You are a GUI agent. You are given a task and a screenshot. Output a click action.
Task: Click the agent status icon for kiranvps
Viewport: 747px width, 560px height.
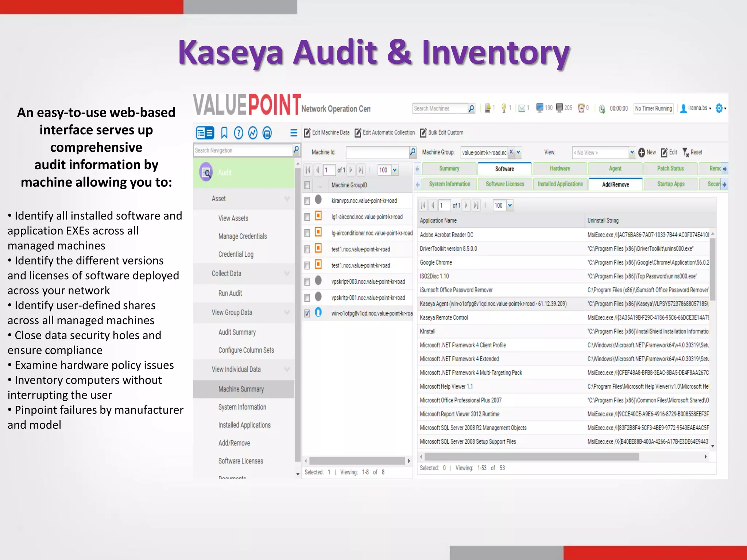tap(318, 200)
